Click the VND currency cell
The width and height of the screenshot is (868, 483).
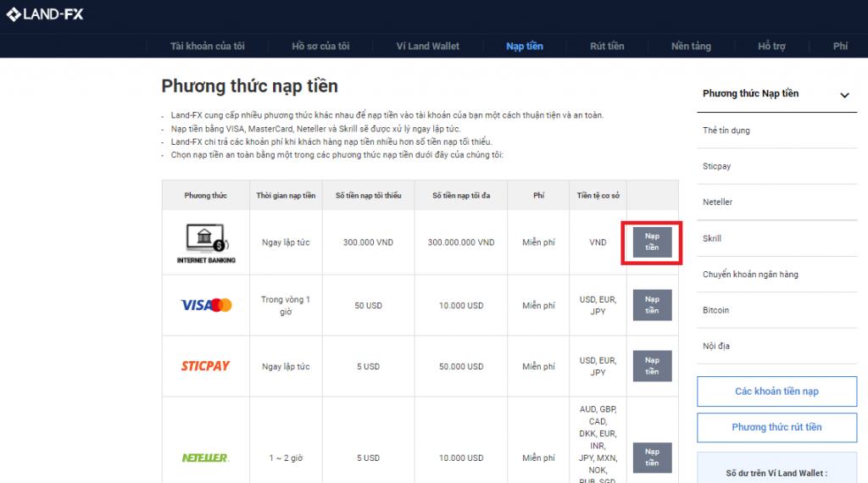(598, 242)
